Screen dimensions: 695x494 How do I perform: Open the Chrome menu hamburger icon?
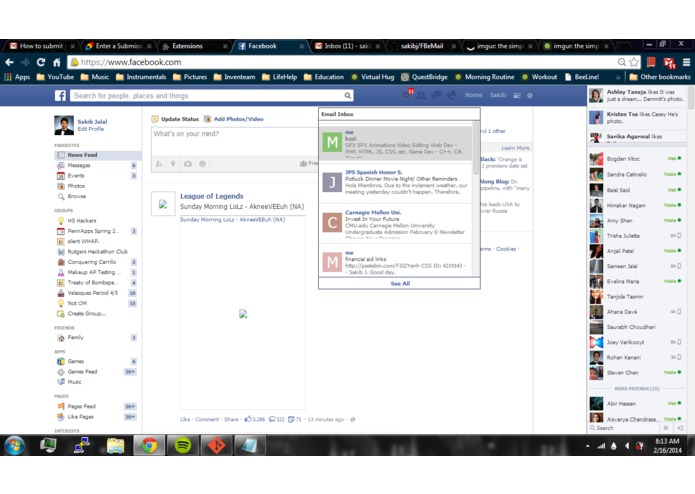tap(686, 62)
